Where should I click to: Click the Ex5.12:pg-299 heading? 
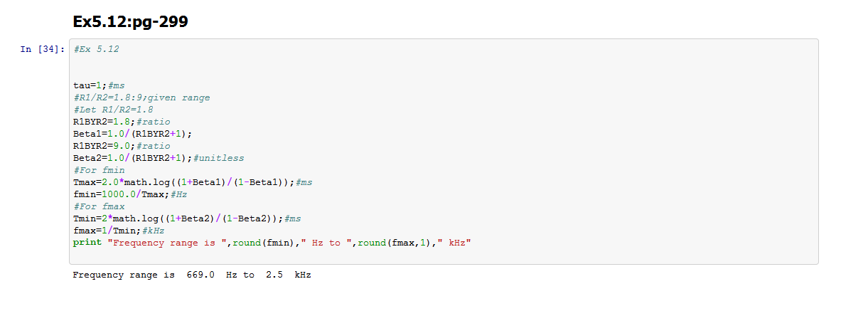[130, 22]
